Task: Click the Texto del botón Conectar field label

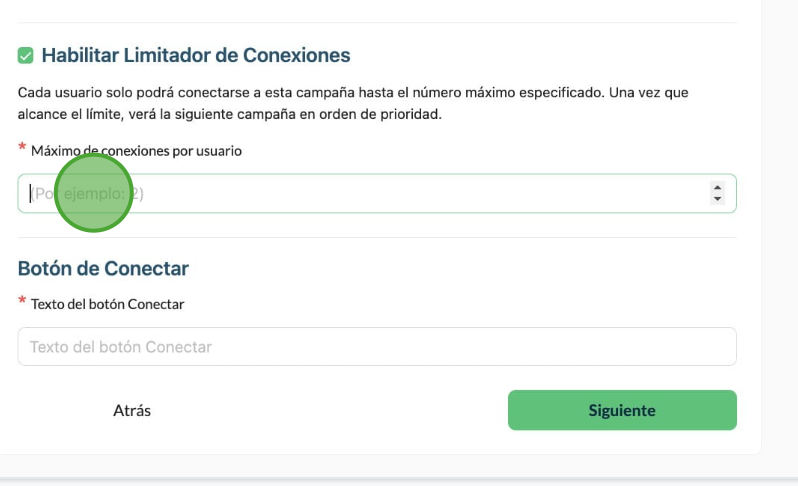Action: pos(107,304)
